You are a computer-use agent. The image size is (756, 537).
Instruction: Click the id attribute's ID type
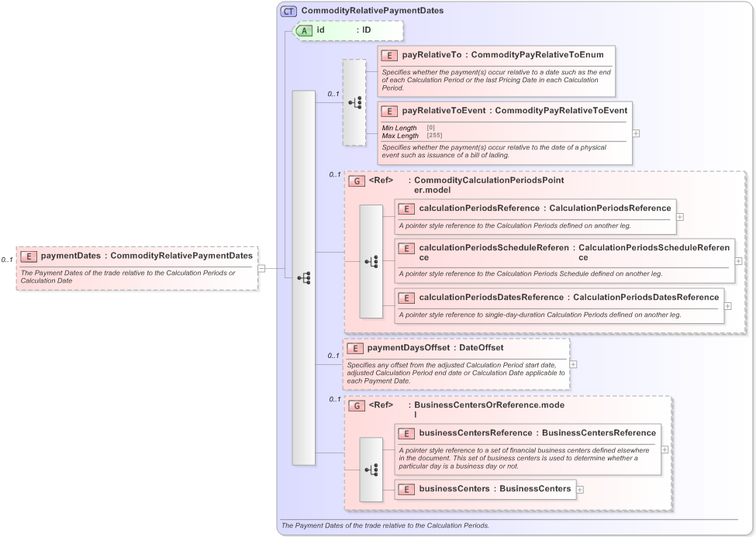pos(367,30)
